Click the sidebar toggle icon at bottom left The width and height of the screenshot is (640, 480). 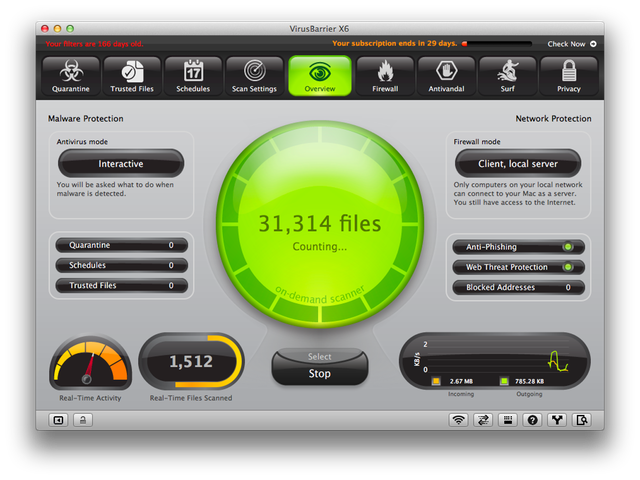tap(58, 420)
